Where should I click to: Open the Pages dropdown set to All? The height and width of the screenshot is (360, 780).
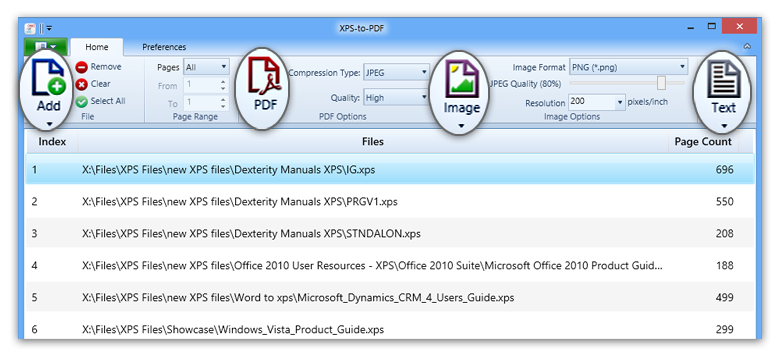(206, 67)
